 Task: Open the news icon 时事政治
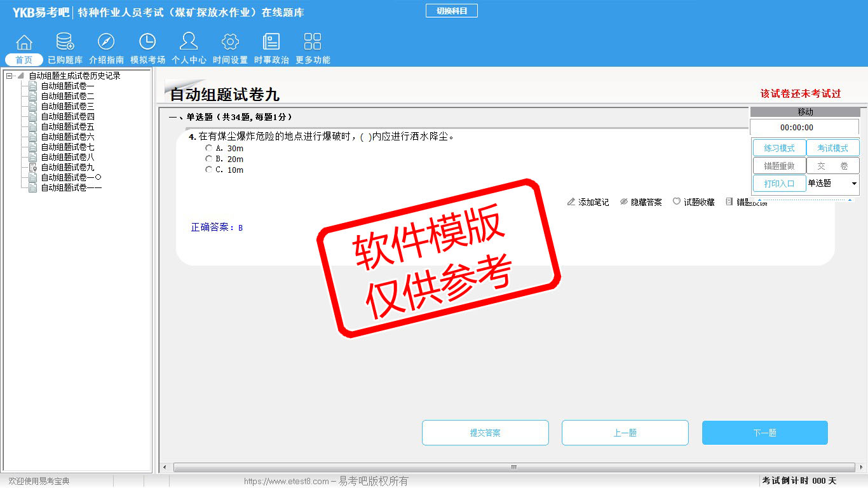point(271,43)
